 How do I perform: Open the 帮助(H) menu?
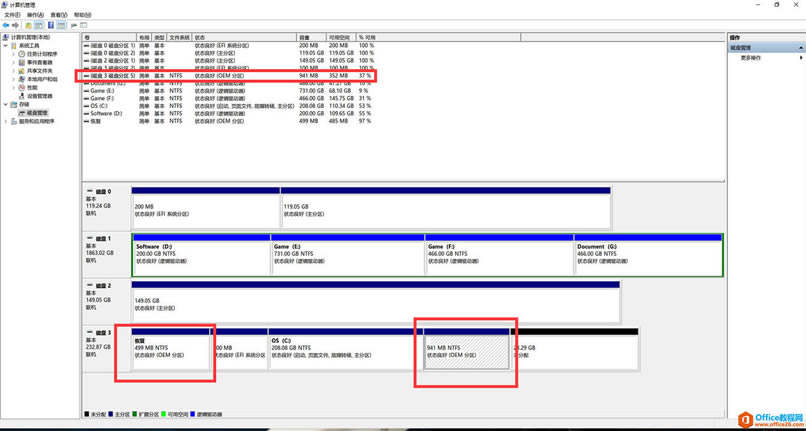tap(82, 15)
